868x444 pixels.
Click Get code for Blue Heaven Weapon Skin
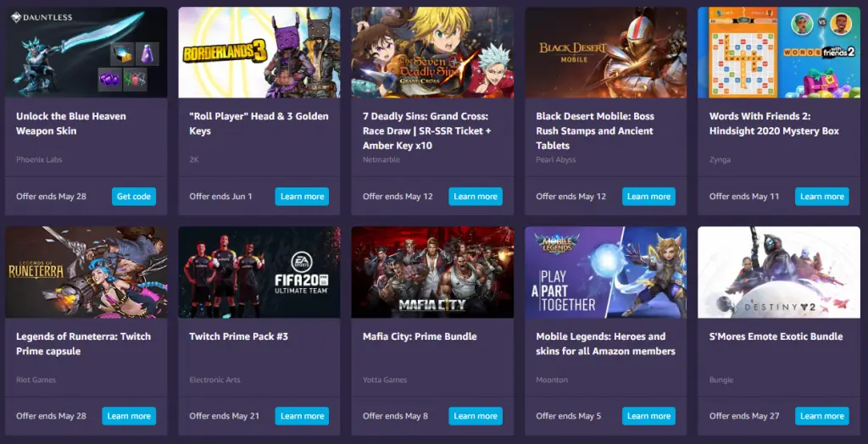[x=134, y=197]
